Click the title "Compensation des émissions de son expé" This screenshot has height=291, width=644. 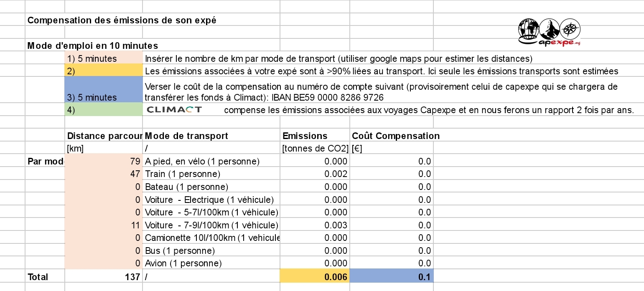point(122,20)
